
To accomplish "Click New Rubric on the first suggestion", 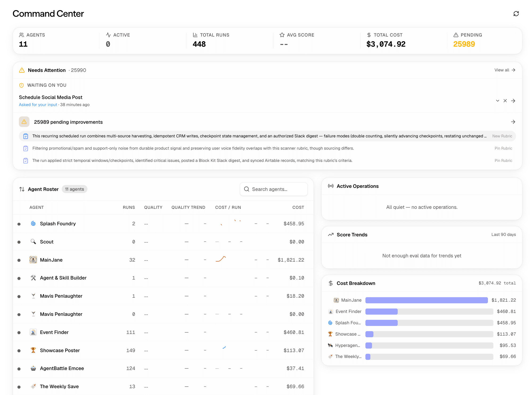I will tap(502, 136).
